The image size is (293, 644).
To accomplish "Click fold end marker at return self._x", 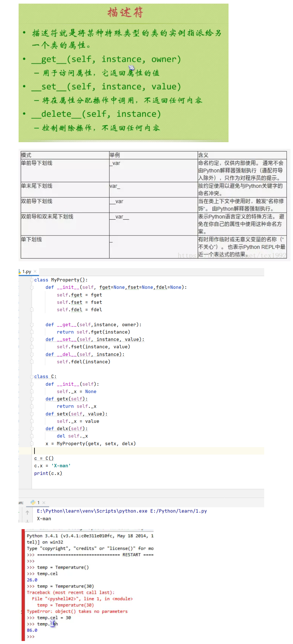I will (x=32, y=406).
